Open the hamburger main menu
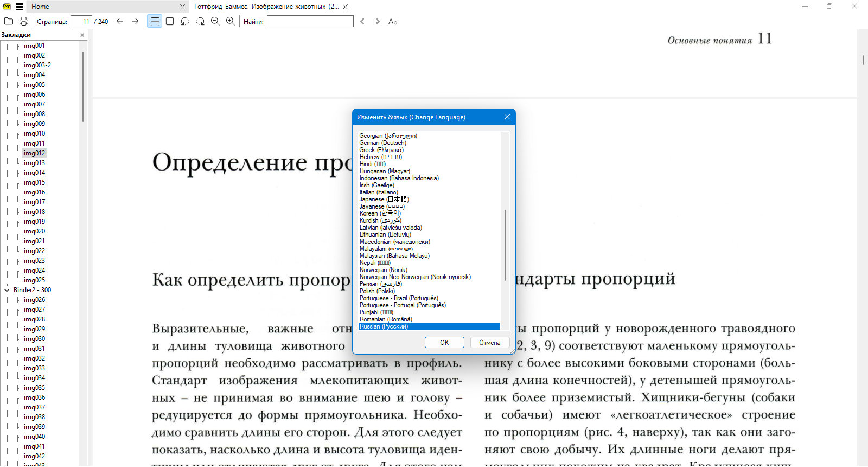 click(20, 7)
